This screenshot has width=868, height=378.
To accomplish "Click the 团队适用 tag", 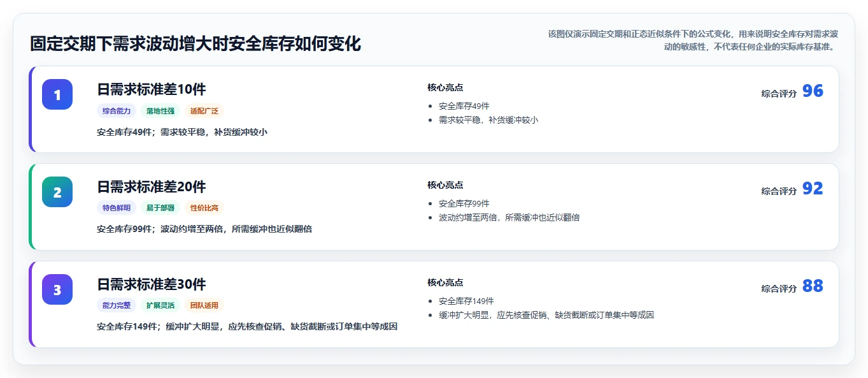I will (204, 305).
